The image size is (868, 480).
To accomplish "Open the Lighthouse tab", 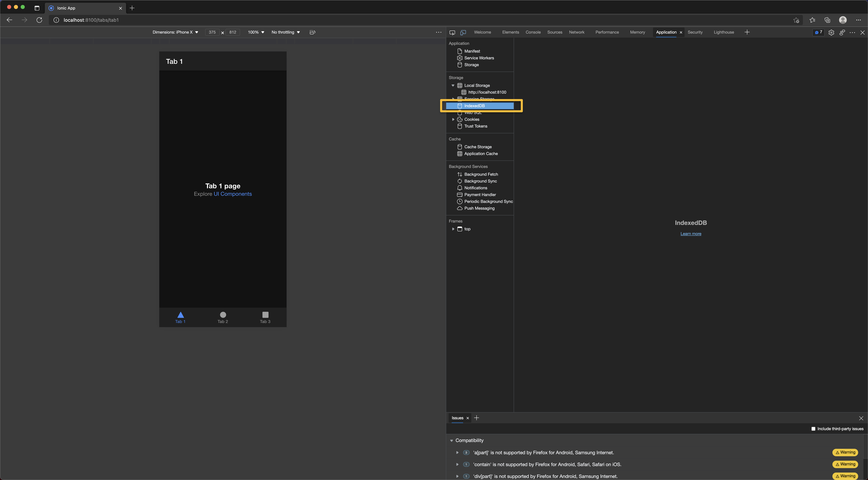I will [x=723, y=32].
